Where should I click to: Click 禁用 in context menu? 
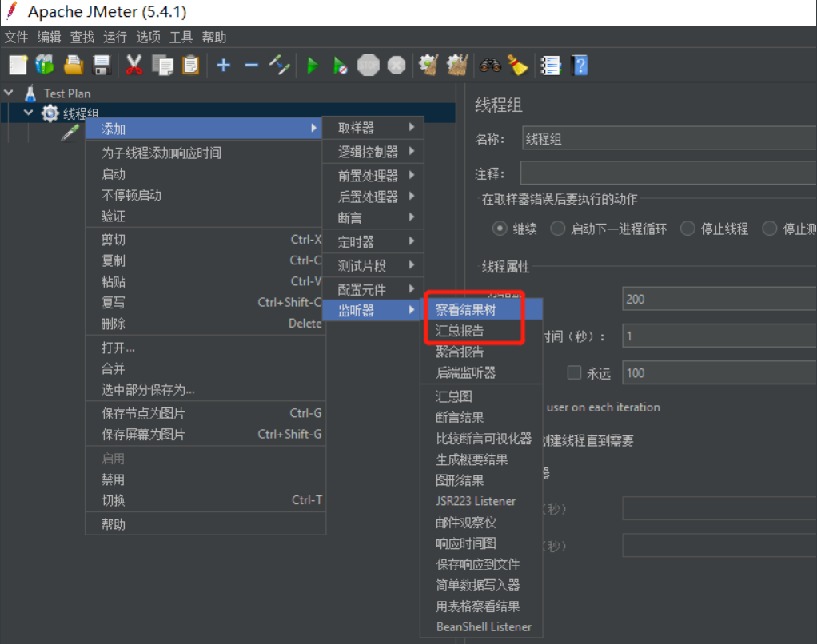click(205, 479)
